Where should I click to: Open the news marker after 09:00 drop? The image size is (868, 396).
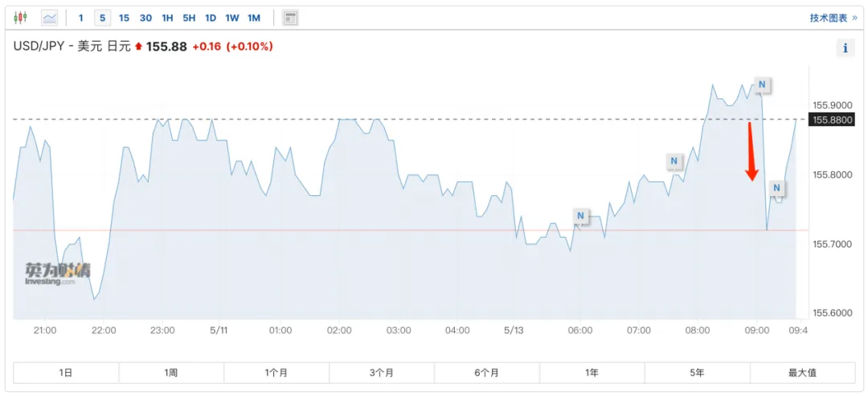pos(776,188)
